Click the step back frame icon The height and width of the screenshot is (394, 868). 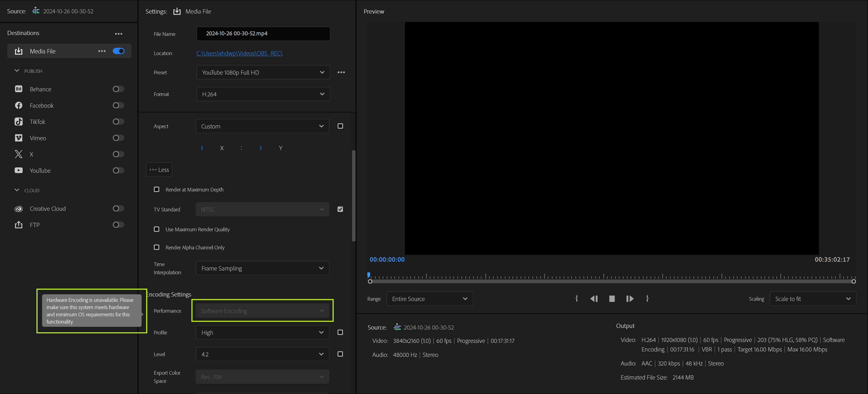coord(594,299)
